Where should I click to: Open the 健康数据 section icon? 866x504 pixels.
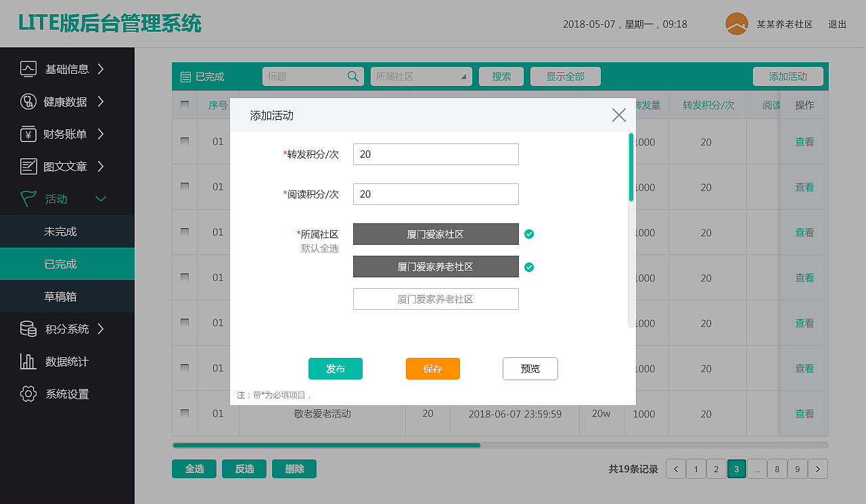click(27, 101)
